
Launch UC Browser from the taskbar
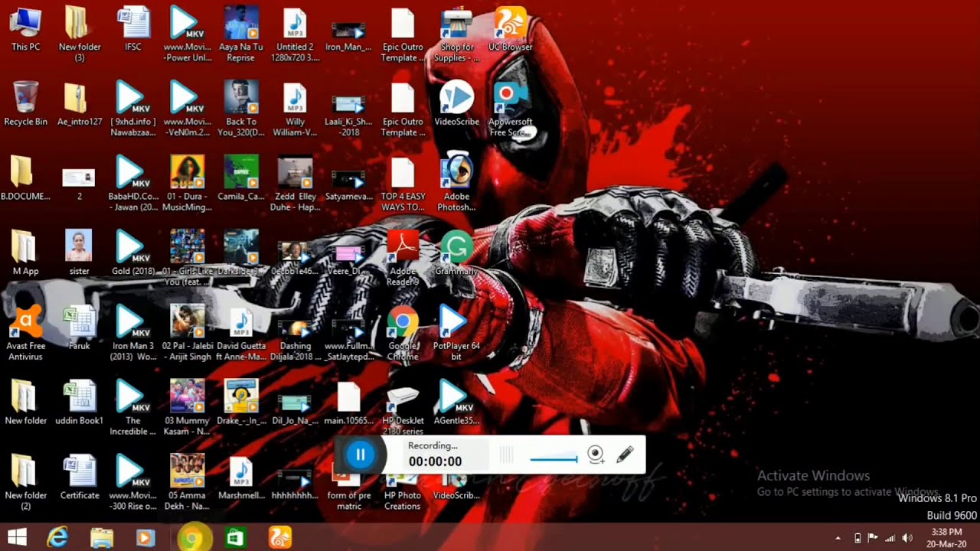coord(279,538)
